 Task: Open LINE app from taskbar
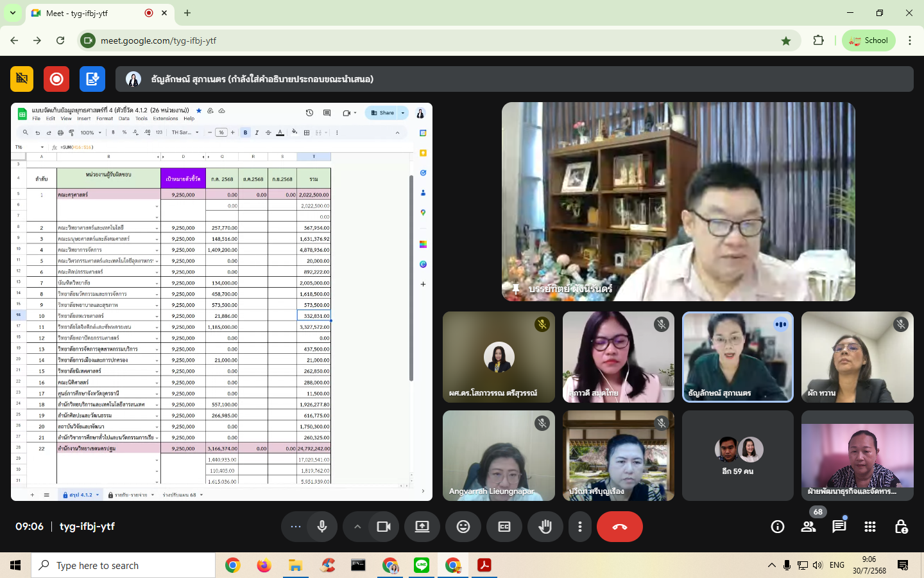tap(422, 565)
